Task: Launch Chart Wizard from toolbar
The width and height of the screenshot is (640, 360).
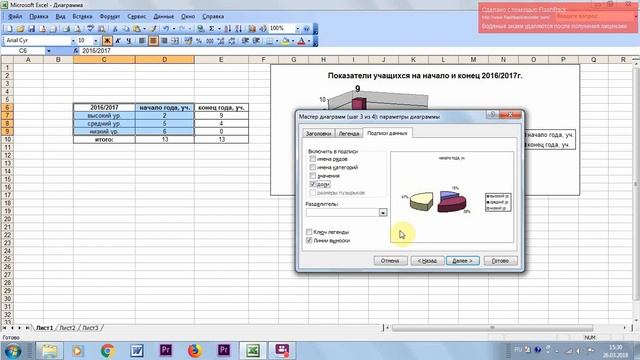Action: point(252,29)
